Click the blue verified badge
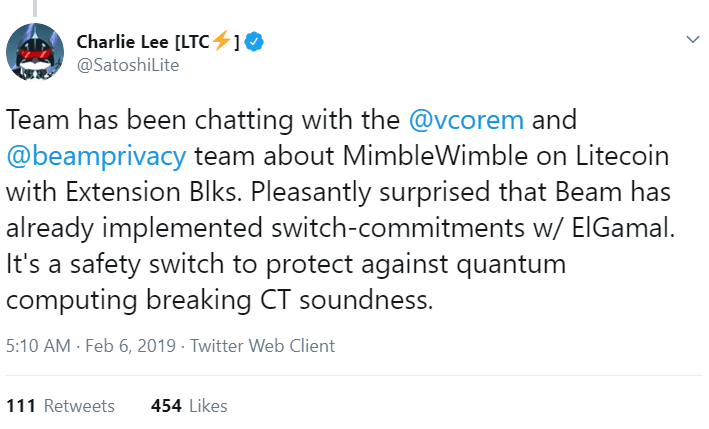Viewport: 709px width, 429px height. point(256,42)
